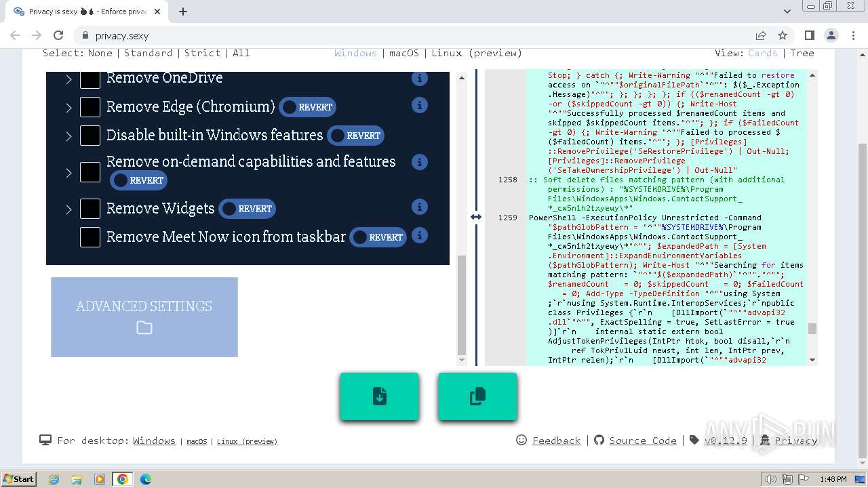This screenshot has width=868, height=488.
Task: Open Chrome from taskbar
Action: point(123,479)
